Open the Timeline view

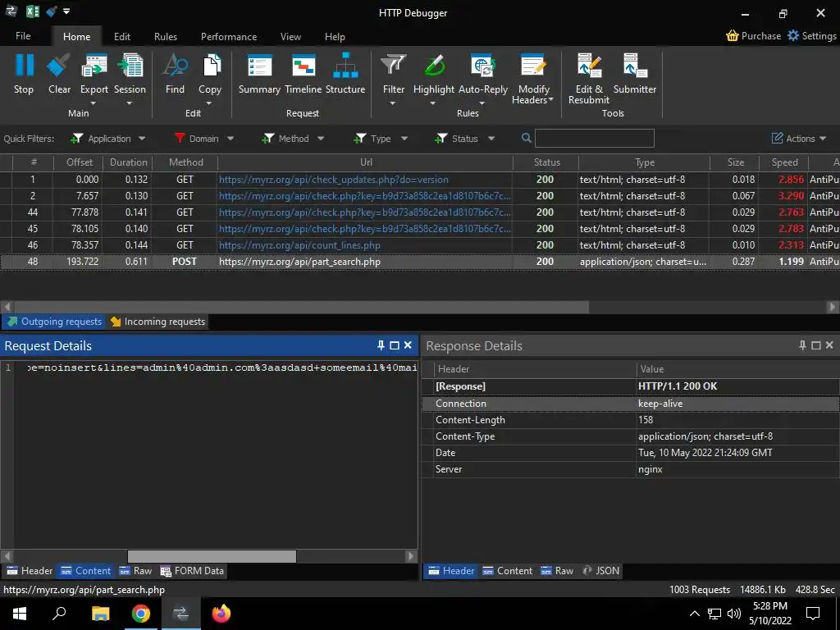(x=304, y=66)
